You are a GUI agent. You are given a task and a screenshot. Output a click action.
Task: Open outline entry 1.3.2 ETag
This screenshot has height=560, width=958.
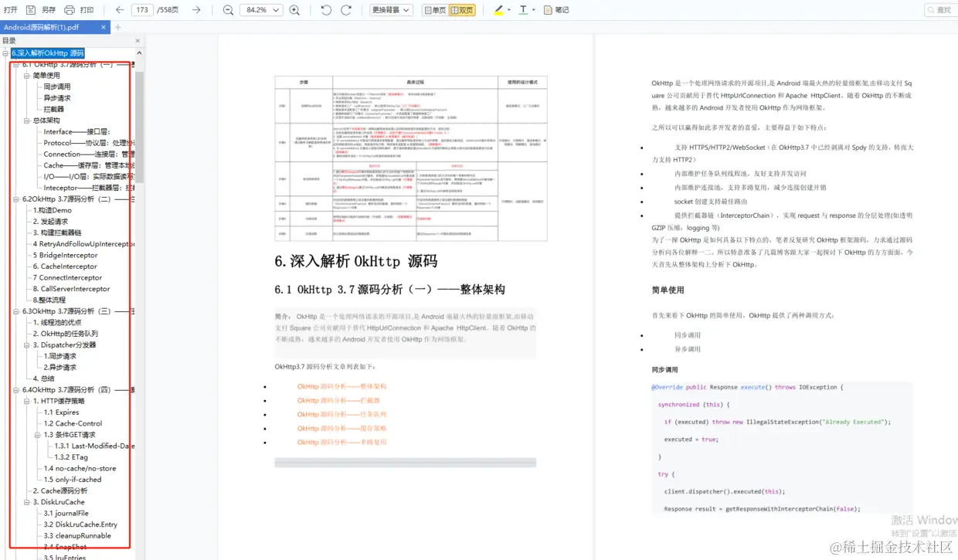71,457
